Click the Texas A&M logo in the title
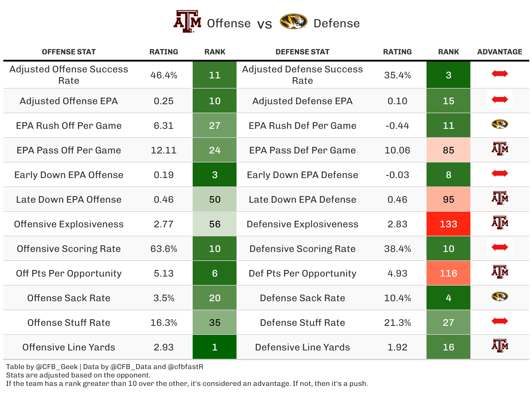The width and height of the screenshot is (532, 394). (x=187, y=21)
